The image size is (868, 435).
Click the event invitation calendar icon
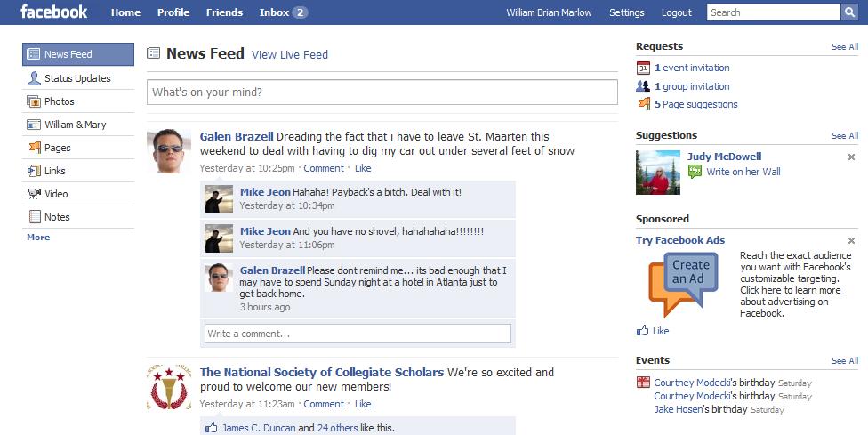click(x=644, y=68)
